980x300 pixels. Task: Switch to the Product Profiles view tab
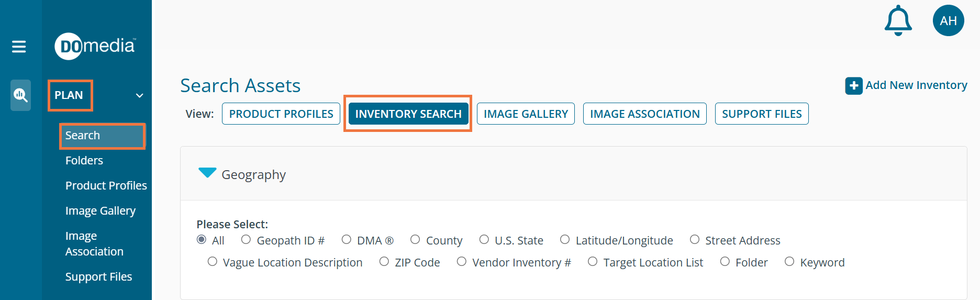(x=281, y=114)
